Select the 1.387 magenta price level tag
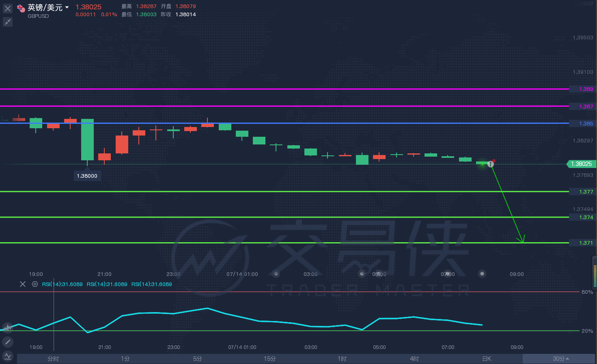Screen dimensions: 597x364 point(583,106)
